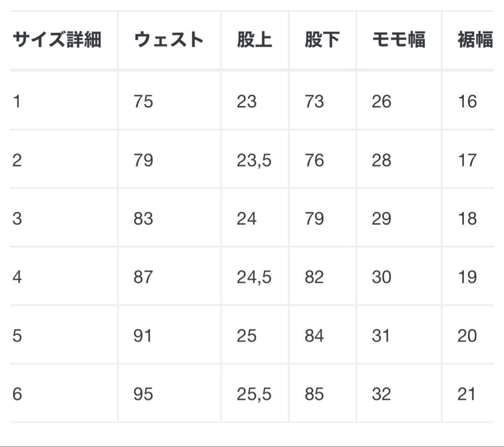Click 裾幅 value 20 for size 5
Viewport: 504px width, 447px height.
point(467,336)
